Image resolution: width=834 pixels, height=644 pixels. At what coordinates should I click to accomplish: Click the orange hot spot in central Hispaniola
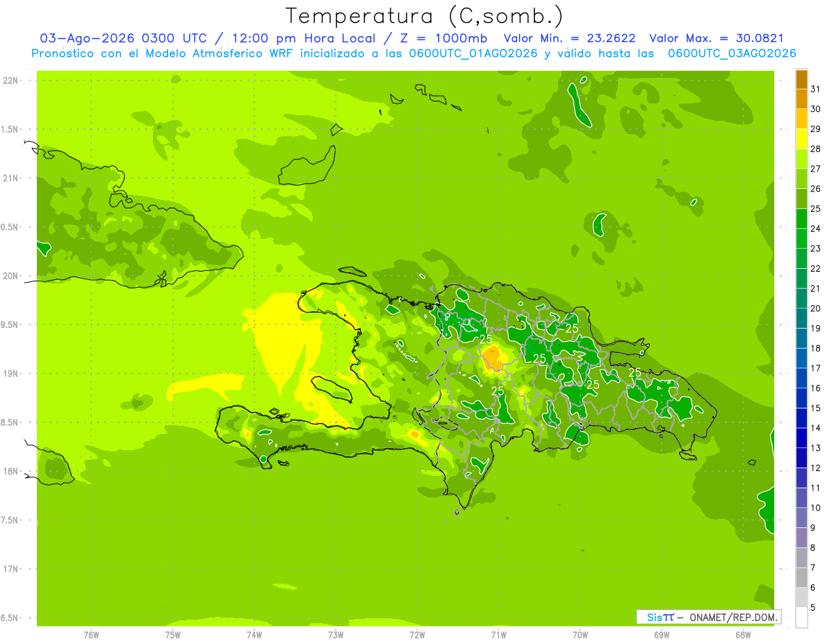(493, 358)
